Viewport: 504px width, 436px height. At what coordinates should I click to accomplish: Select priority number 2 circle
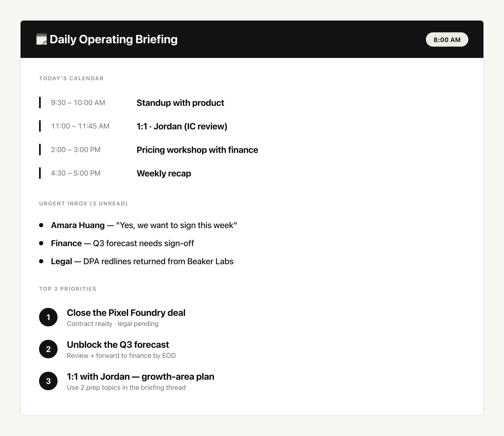point(48,349)
